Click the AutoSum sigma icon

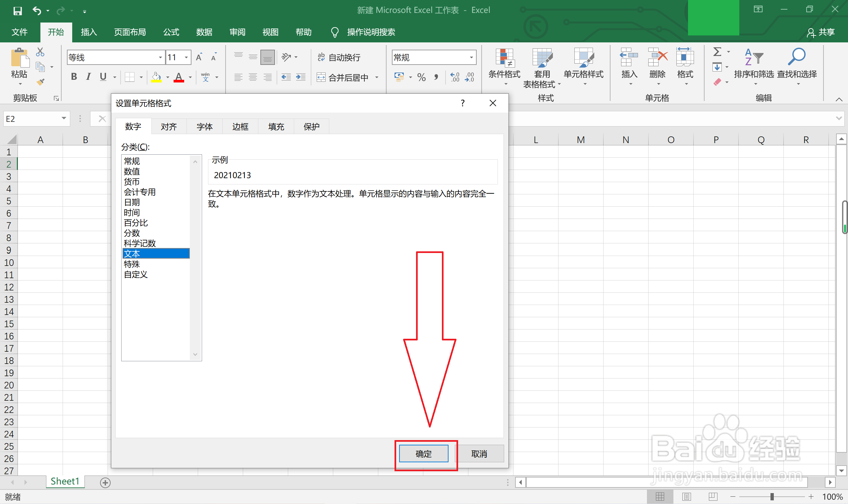tap(717, 52)
